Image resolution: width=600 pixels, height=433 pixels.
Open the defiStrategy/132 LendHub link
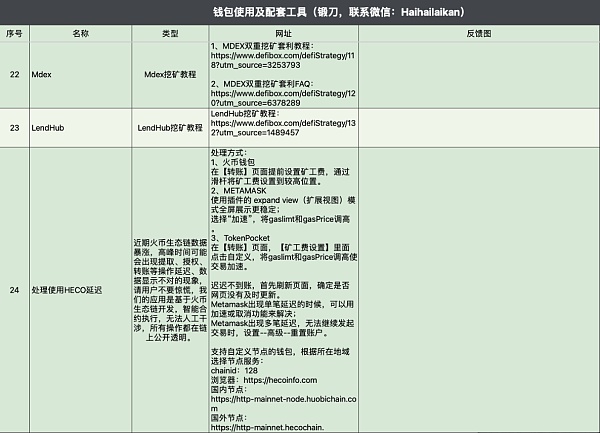tap(283, 128)
